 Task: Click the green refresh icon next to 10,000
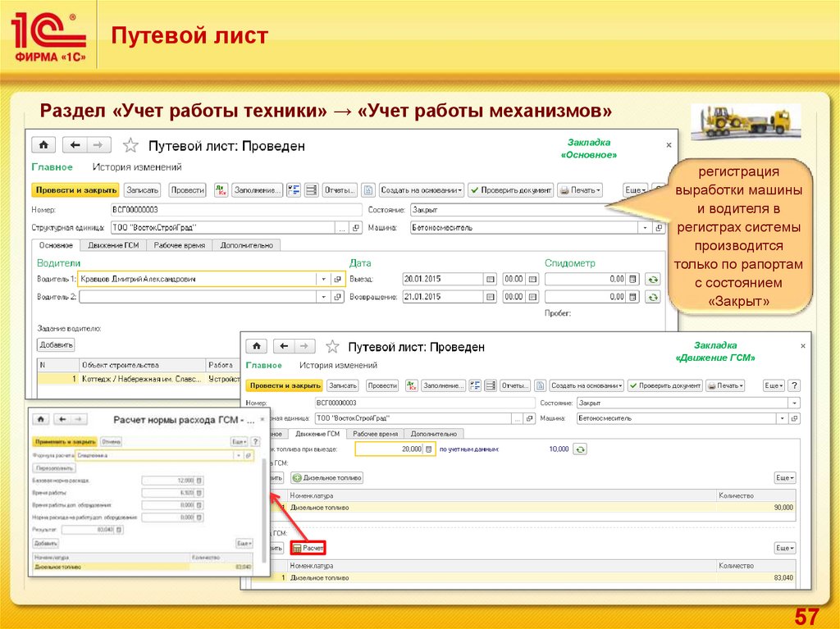coord(580,449)
